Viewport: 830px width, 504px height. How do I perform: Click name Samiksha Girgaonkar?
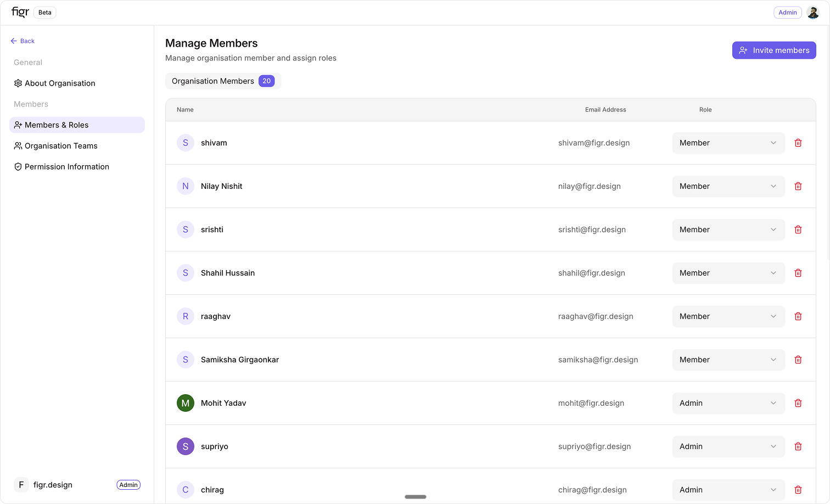pyautogui.click(x=240, y=360)
